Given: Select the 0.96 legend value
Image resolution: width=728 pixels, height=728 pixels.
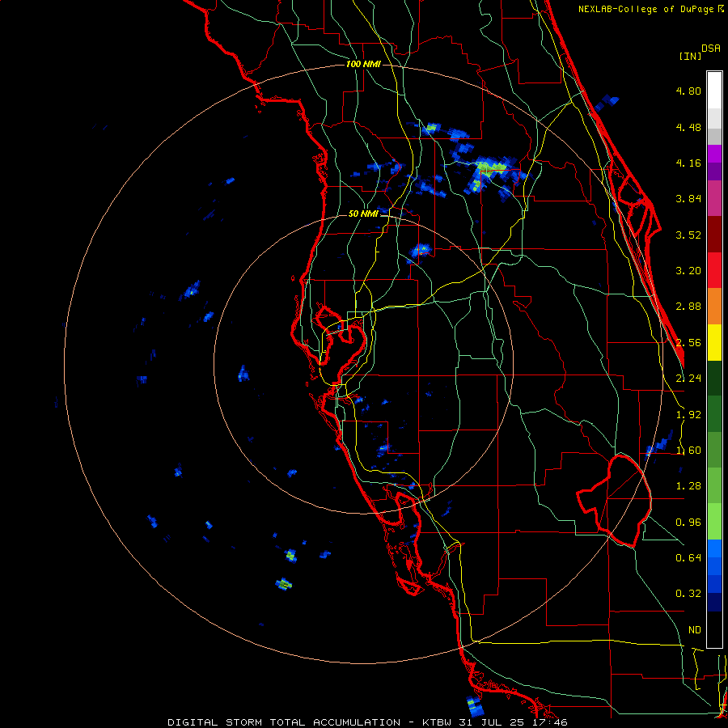Looking at the screenshot, I should pyautogui.click(x=688, y=523).
